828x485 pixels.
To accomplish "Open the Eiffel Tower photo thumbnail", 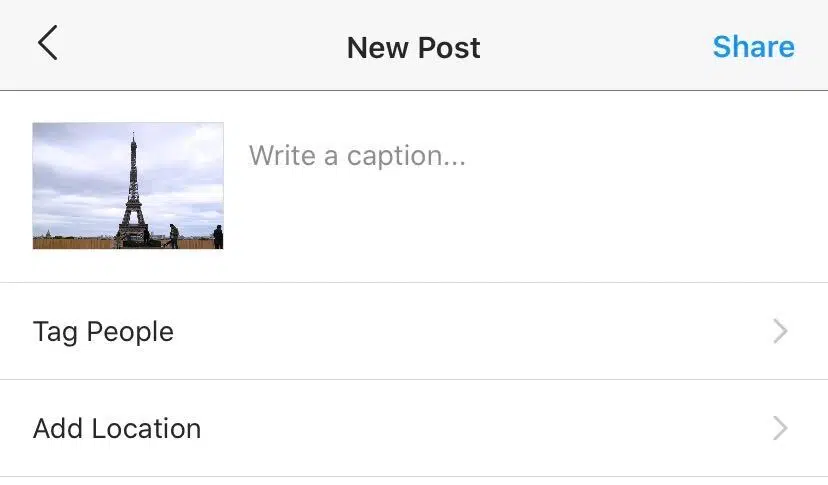I will 128,185.
